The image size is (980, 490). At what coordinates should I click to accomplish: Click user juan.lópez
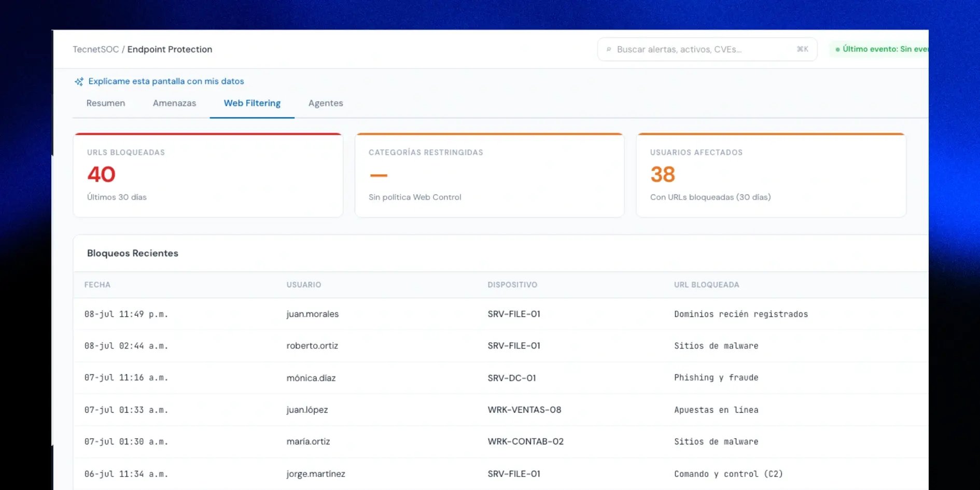307,410
